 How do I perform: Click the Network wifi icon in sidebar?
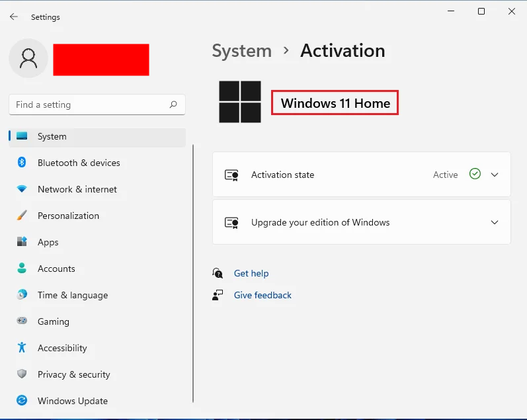click(x=22, y=189)
